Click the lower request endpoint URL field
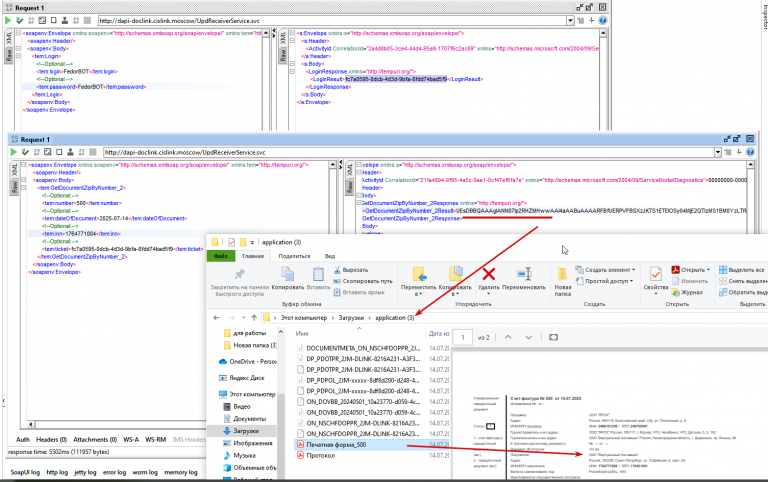The width and height of the screenshot is (768, 482). [x=408, y=152]
